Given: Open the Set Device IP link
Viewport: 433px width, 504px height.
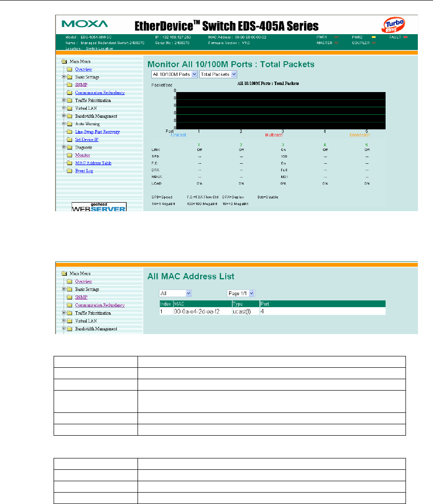Looking at the screenshot, I should (x=87, y=140).
